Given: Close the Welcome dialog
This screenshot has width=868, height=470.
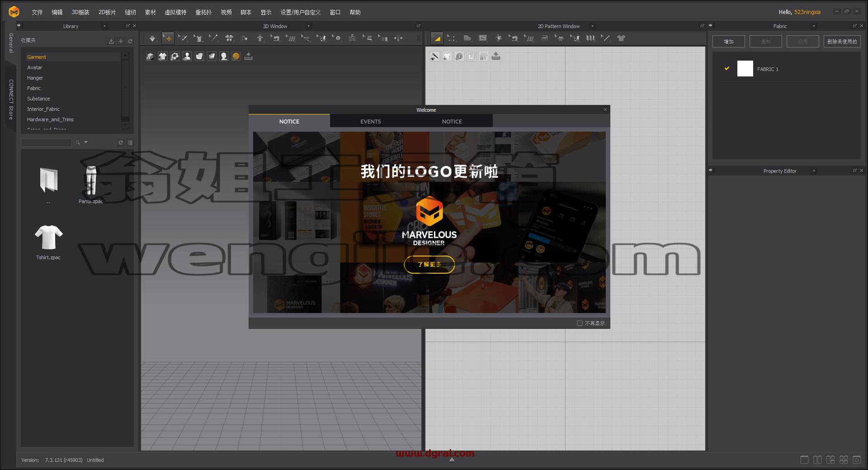Looking at the screenshot, I should pos(605,109).
